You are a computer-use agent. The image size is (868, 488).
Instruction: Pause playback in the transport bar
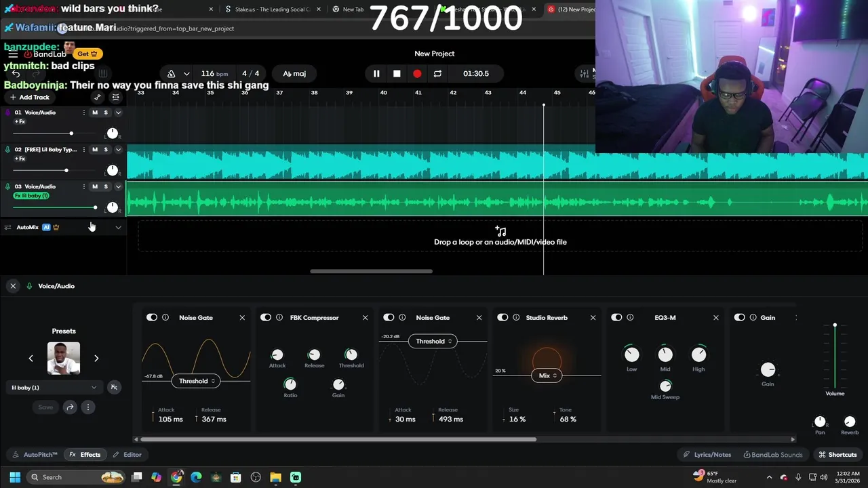(x=376, y=73)
